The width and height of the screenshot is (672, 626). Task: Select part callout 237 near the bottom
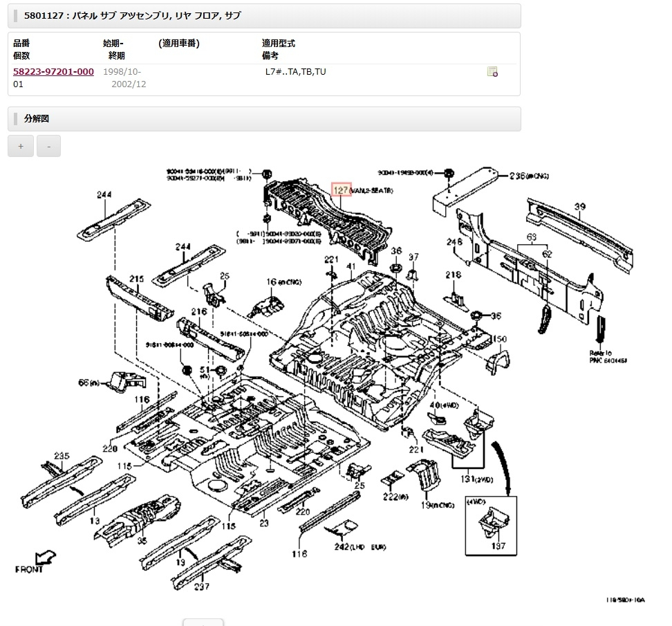pos(202,587)
